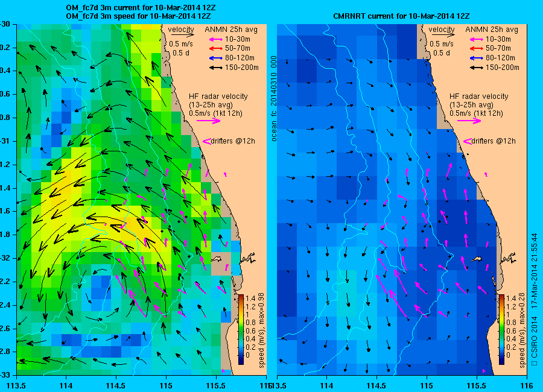Click island shape off coast in left map
Image resolution: width=543 pixels, height=392 pixels.
click(x=217, y=259)
